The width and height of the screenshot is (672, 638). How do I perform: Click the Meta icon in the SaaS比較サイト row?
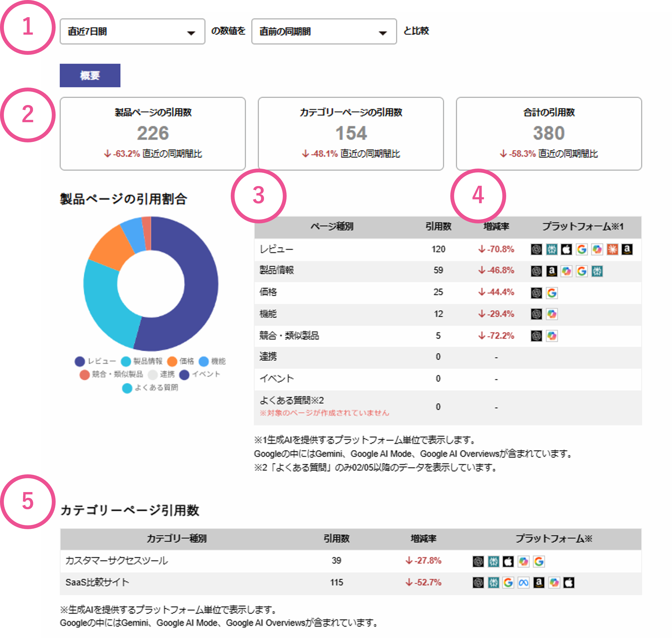pyautogui.click(x=523, y=583)
